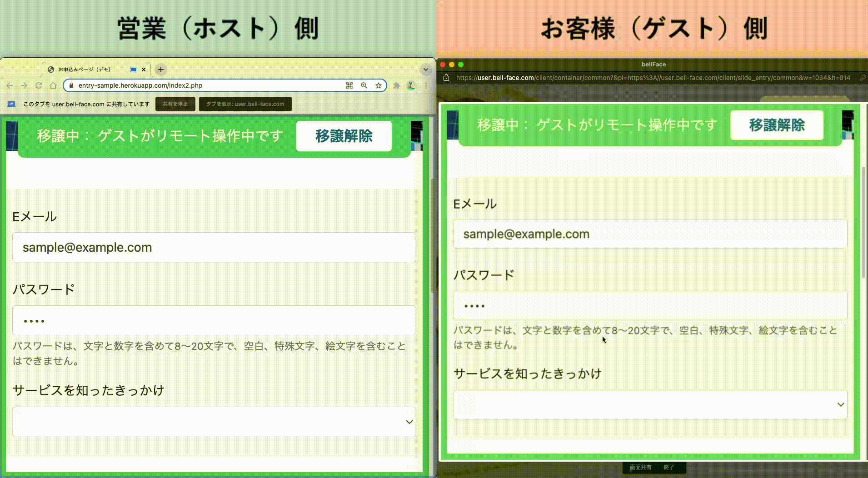Screen dimensions: 868x478
Task: Open guest-side サービスを知ったきっかけ dropdown
Action: coord(650,404)
